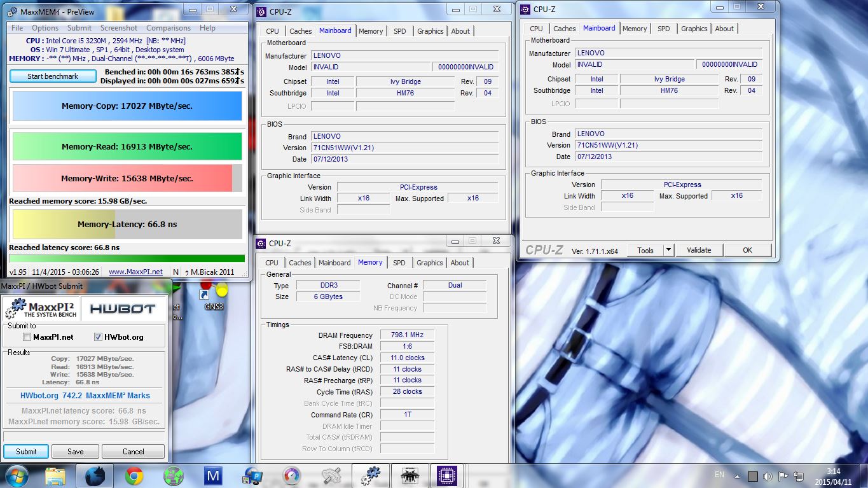Cancel the HWbot submit dialog
Image resolution: width=868 pixels, height=488 pixels.
point(134,451)
